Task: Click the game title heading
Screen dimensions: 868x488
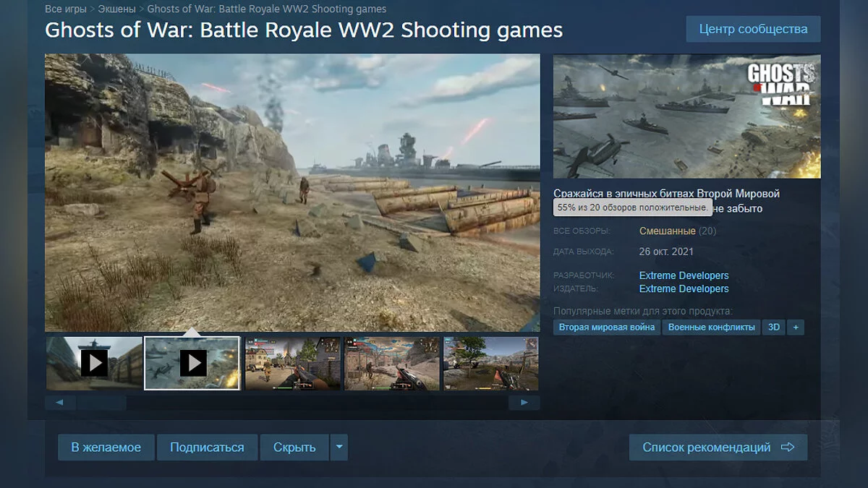Action: click(304, 31)
